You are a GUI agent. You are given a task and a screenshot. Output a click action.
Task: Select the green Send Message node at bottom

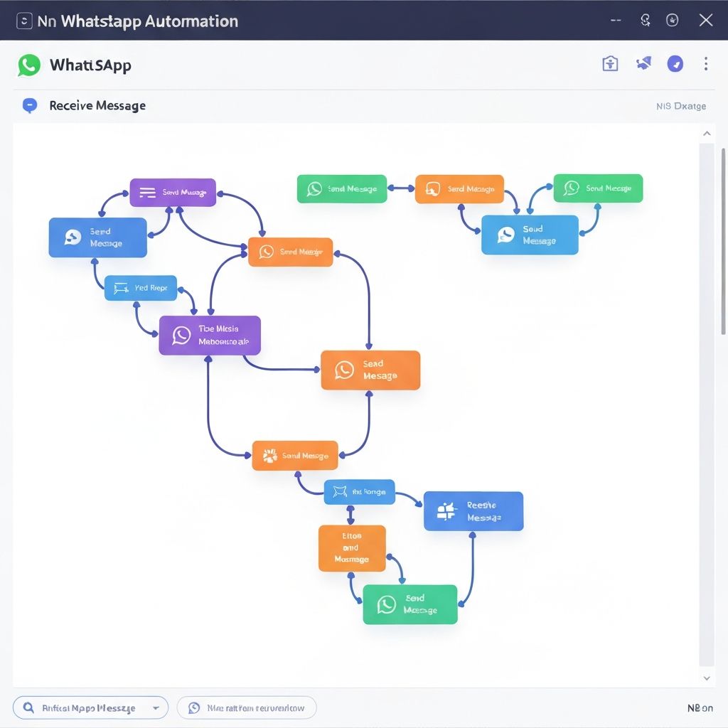(409, 604)
